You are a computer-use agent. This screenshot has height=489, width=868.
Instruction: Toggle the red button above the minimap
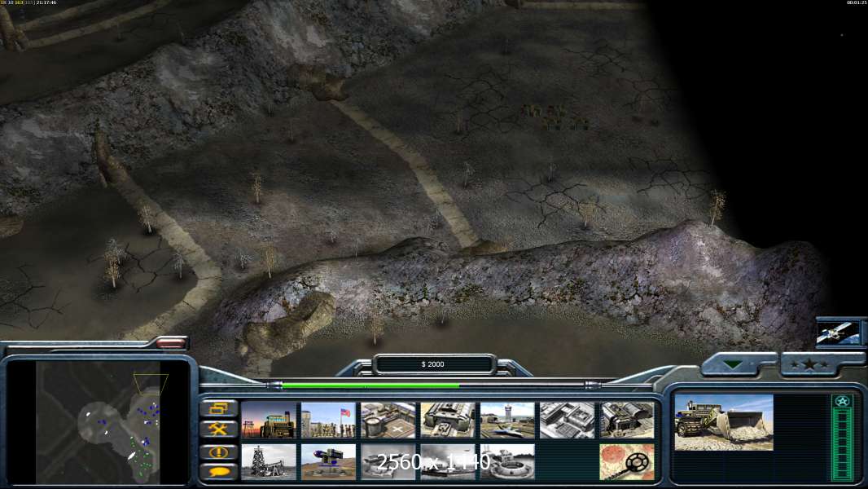click(x=170, y=343)
